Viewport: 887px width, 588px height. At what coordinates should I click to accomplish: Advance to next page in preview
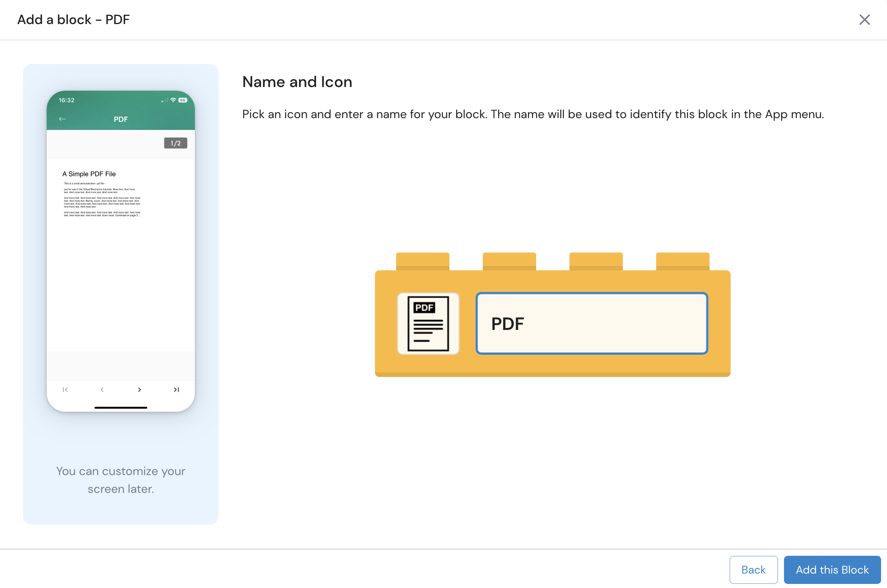(x=139, y=390)
